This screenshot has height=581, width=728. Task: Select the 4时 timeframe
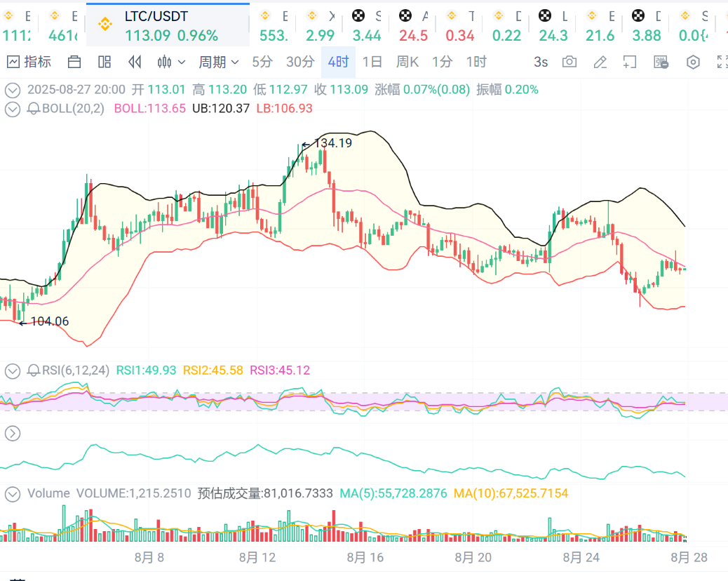[338, 62]
